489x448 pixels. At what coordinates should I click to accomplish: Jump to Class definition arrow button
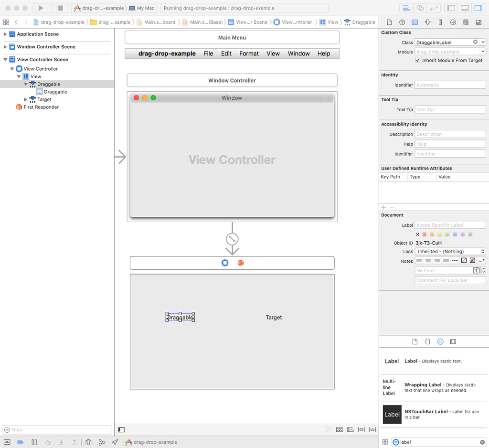point(475,42)
